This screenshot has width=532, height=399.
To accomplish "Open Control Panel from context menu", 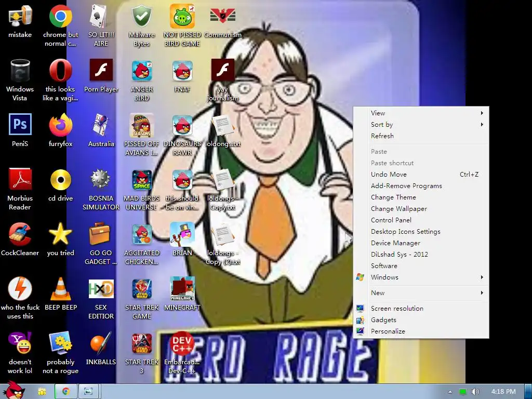I will click(x=421, y=220).
